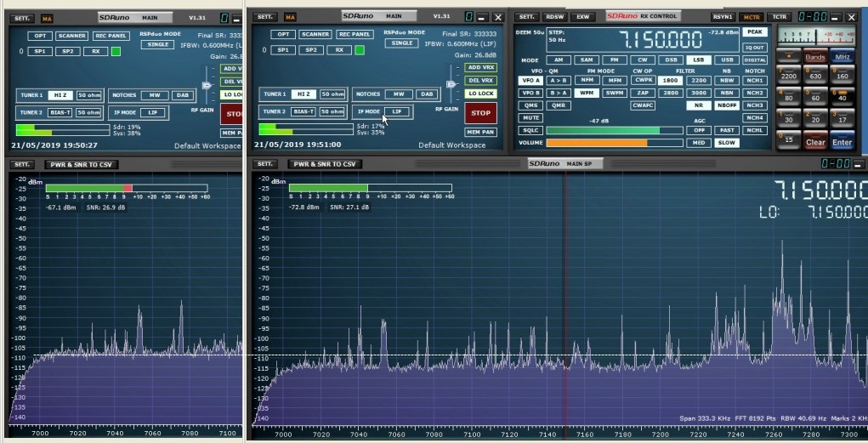Choose the 30 m band key
The width and height of the screenshot is (868, 443).
click(x=788, y=118)
